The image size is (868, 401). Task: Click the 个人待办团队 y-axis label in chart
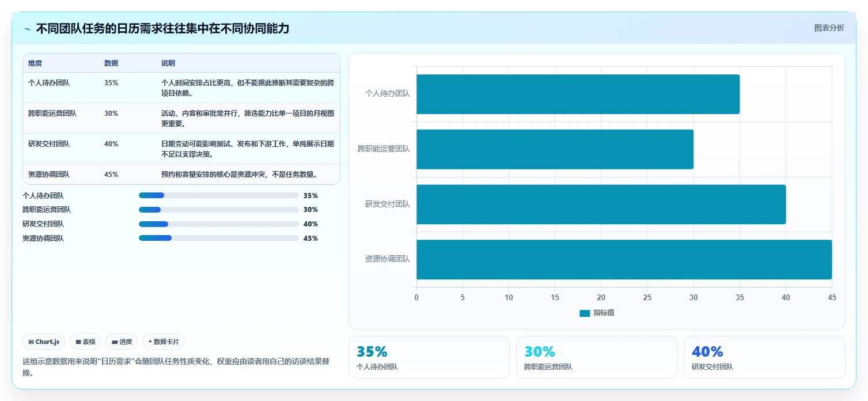pyautogui.click(x=388, y=93)
